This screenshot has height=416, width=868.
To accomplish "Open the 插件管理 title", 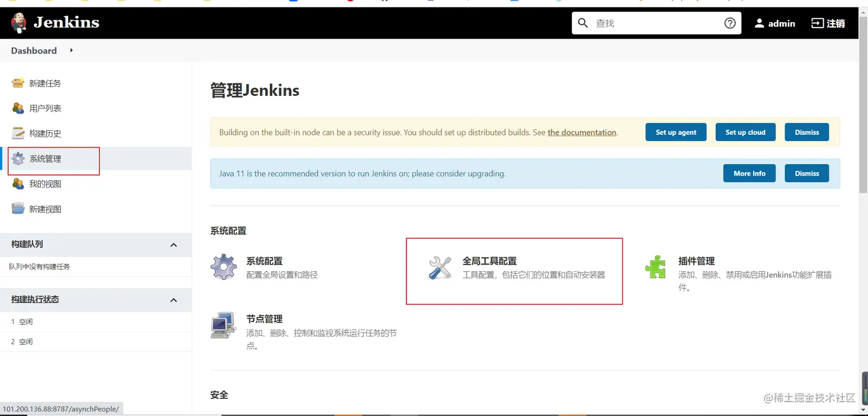I will click(x=696, y=261).
